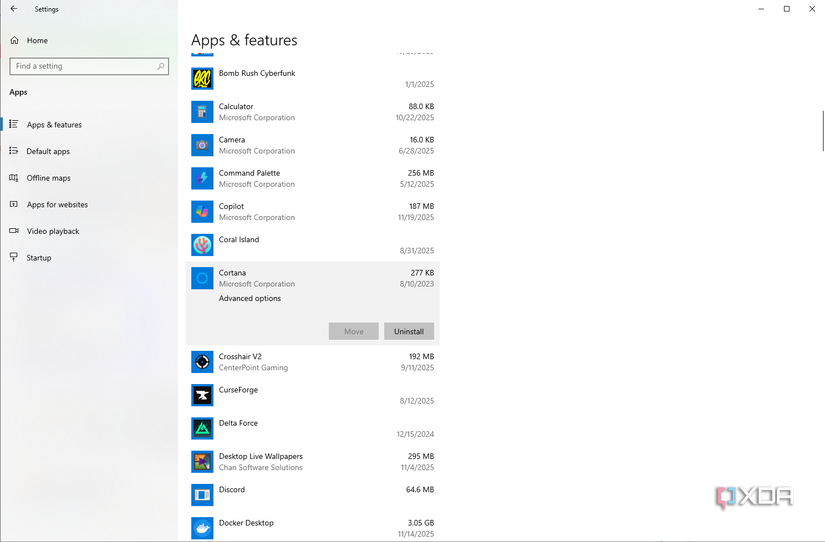Open Default apps section
This screenshot has height=542, width=825.
(x=48, y=152)
